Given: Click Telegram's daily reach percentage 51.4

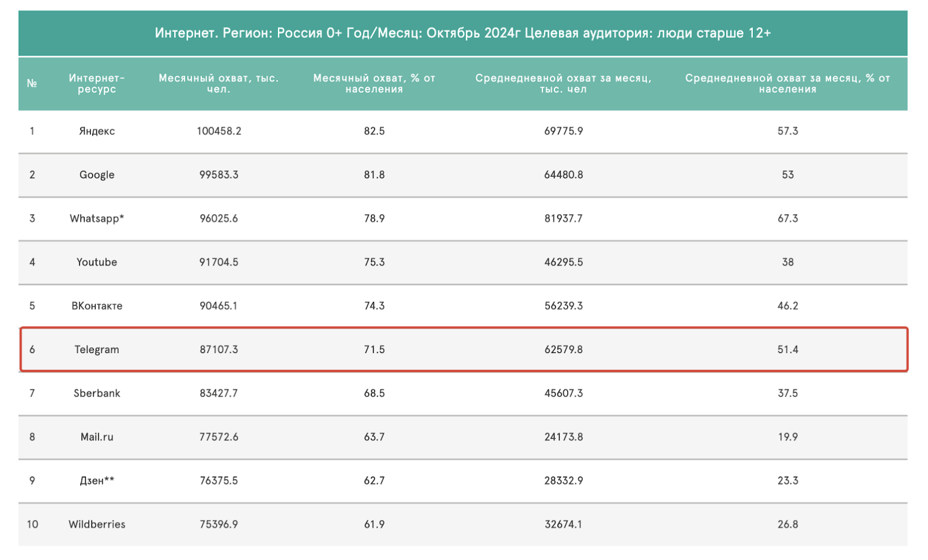Looking at the screenshot, I should click(788, 350).
